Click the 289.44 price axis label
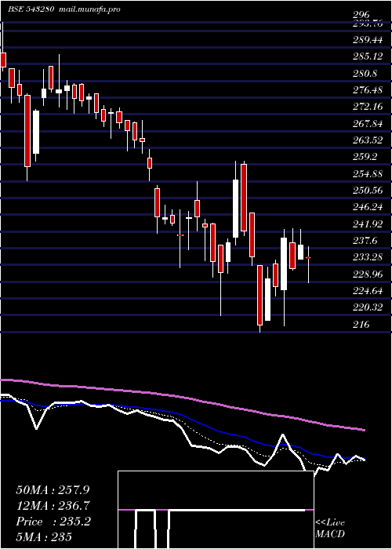The width and height of the screenshot is (392, 549). point(368,40)
